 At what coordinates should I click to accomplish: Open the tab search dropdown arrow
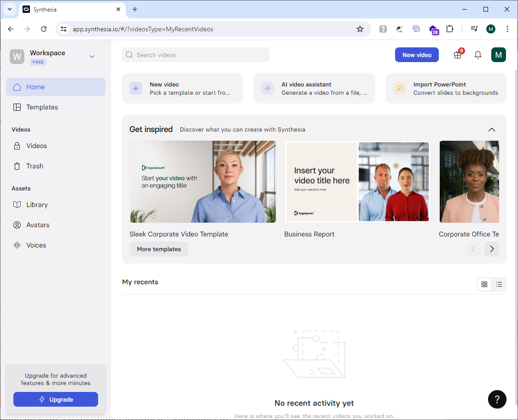10,9
